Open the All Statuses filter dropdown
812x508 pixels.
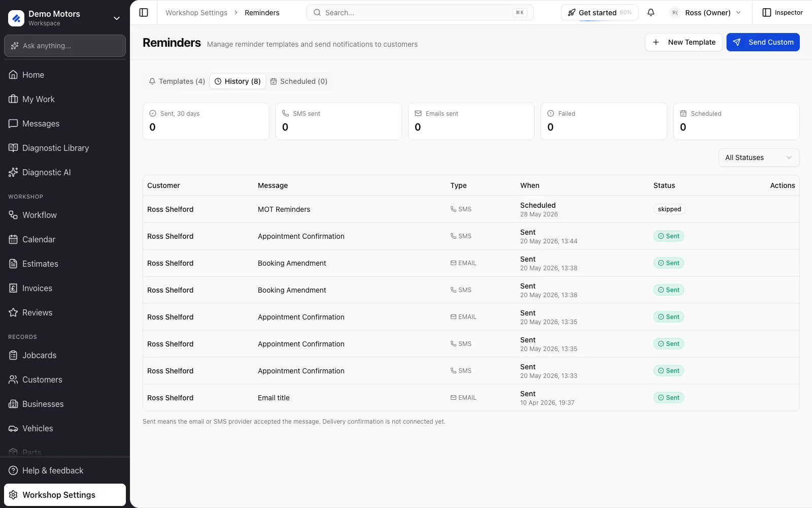pos(759,157)
